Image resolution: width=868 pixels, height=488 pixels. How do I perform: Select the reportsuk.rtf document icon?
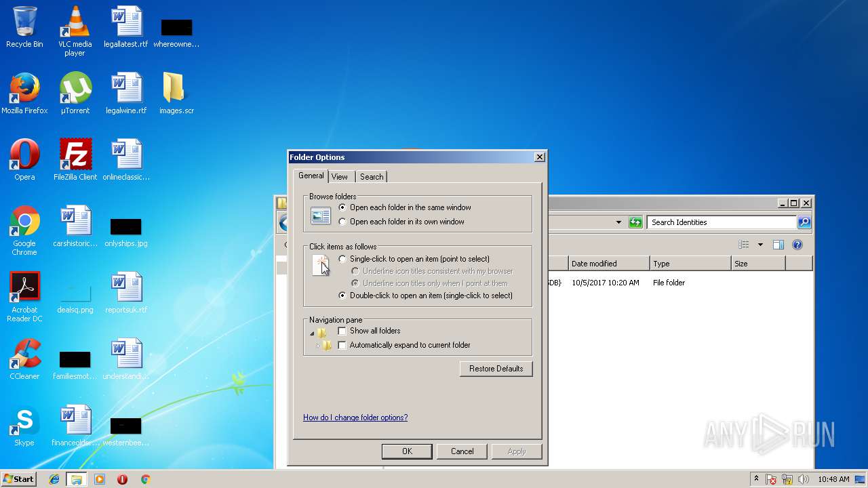[x=126, y=293]
